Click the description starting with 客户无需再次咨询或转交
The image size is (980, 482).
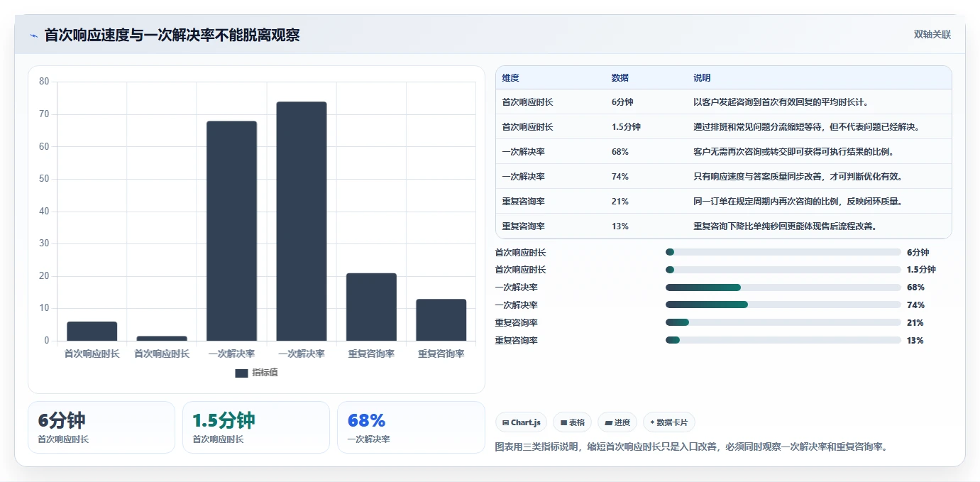click(x=794, y=152)
